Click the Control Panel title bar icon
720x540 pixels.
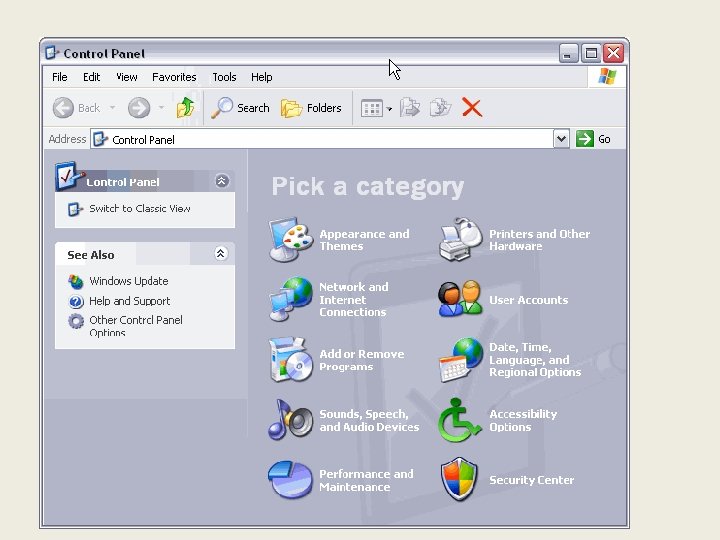52,53
